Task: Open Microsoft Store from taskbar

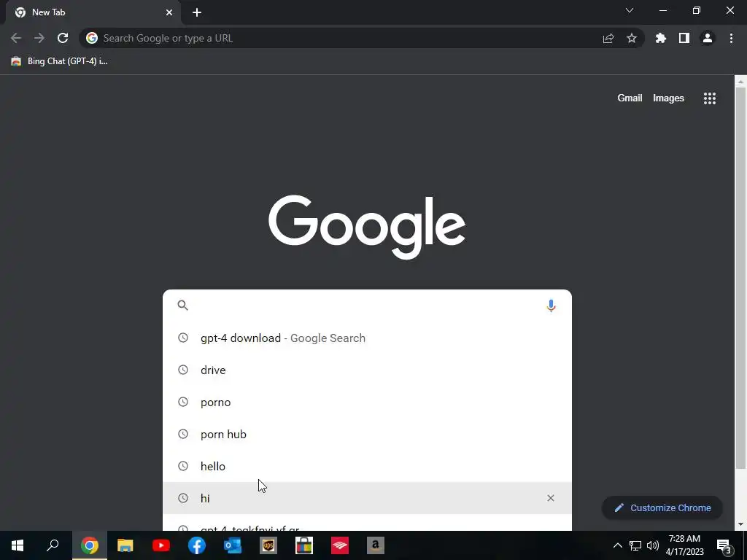Action: (x=304, y=545)
